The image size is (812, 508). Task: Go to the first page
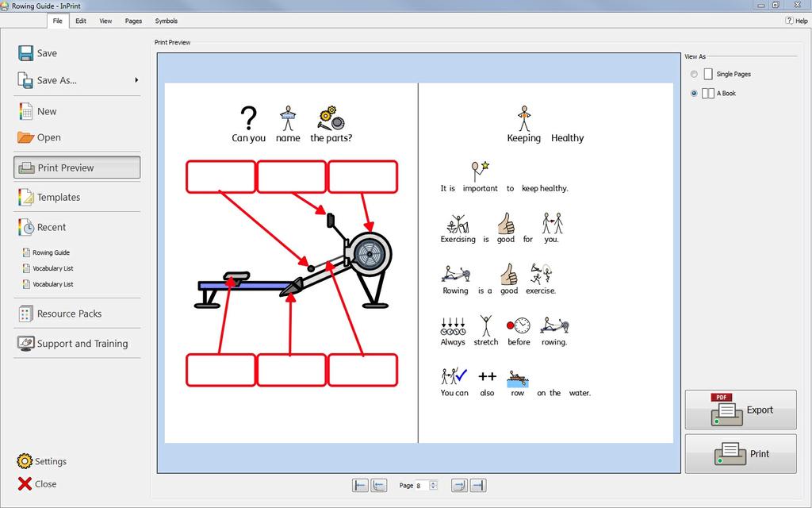[x=360, y=485]
